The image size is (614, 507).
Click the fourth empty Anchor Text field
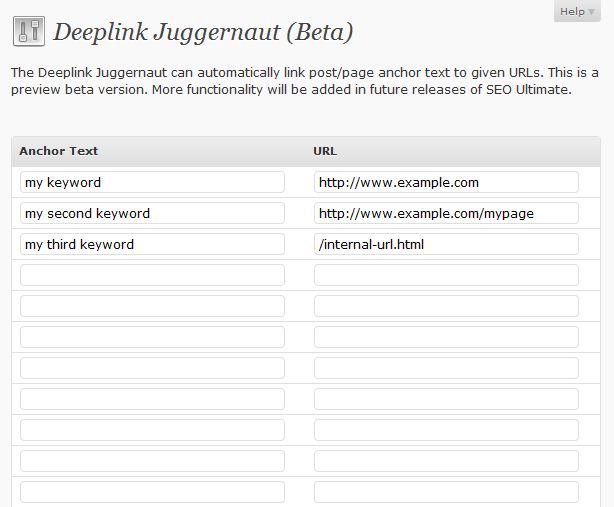[152, 368]
